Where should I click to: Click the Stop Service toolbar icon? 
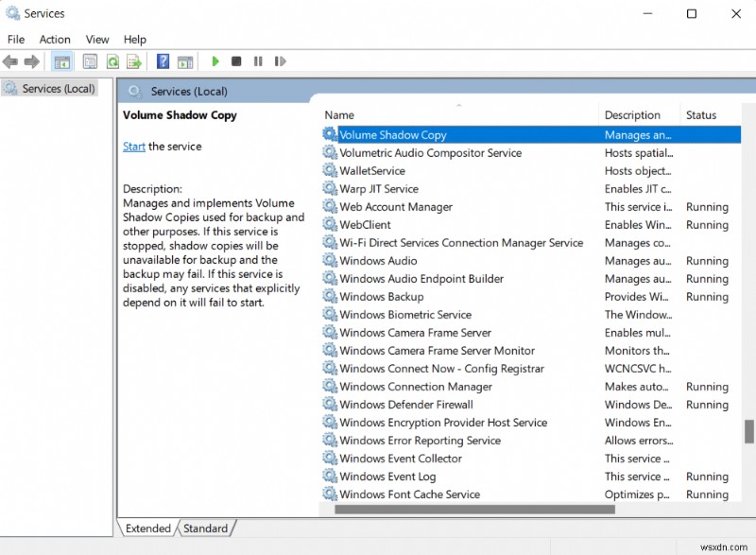[x=237, y=61]
